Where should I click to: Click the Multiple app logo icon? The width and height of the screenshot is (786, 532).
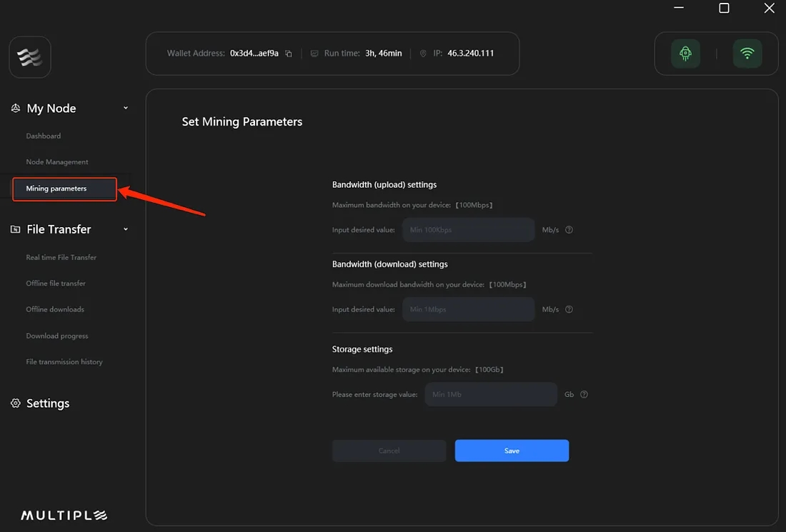coord(30,57)
